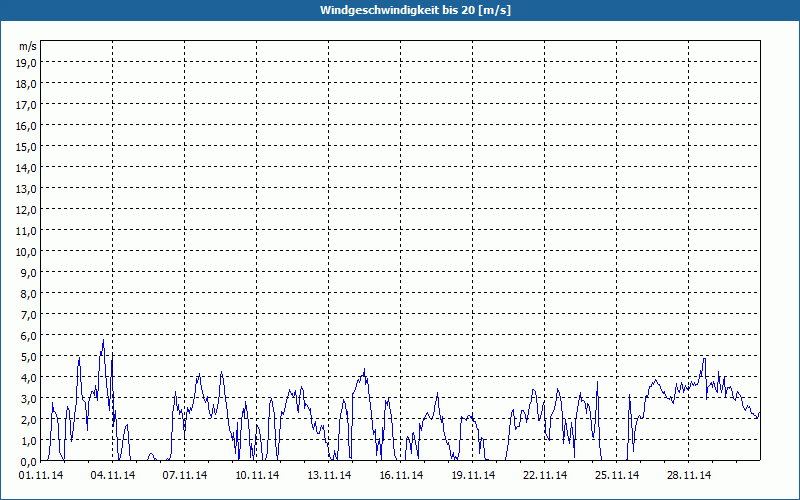Click the 19,0 y-axis value label
The height and width of the screenshot is (500, 800).
(x=27, y=63)
